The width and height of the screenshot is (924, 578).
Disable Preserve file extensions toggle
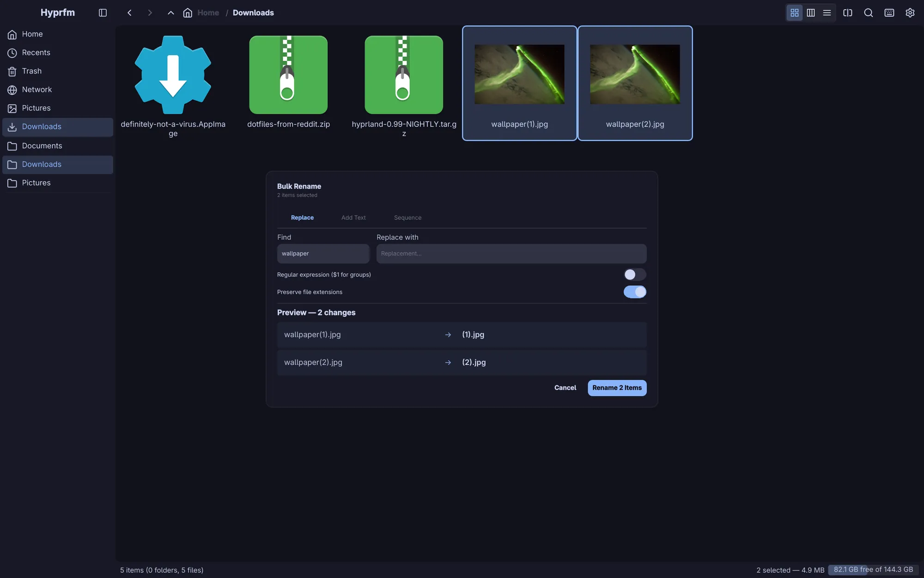635,292
